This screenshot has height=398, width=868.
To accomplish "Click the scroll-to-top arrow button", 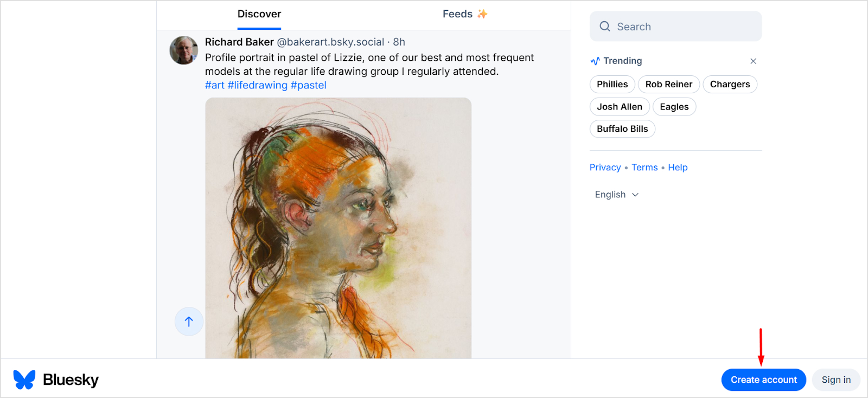I will tap(189, 322).
